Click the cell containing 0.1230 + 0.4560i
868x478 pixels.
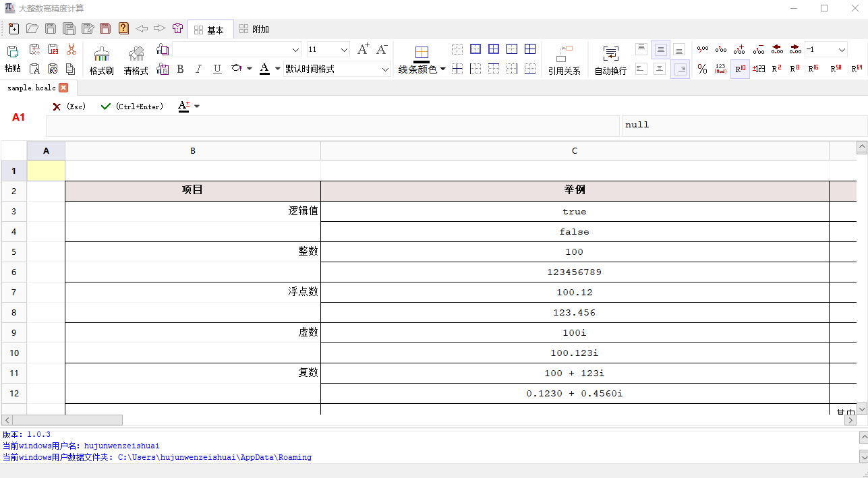point(575,394)
